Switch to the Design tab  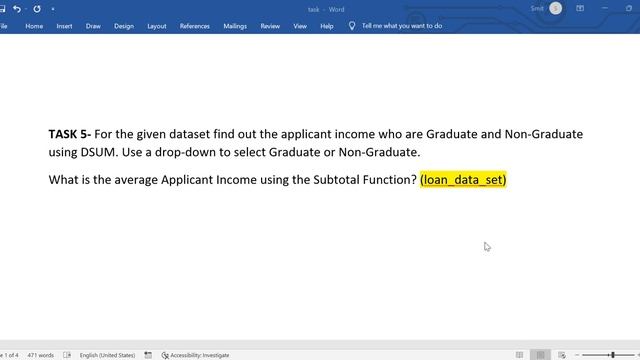click(x=124, y=26)
